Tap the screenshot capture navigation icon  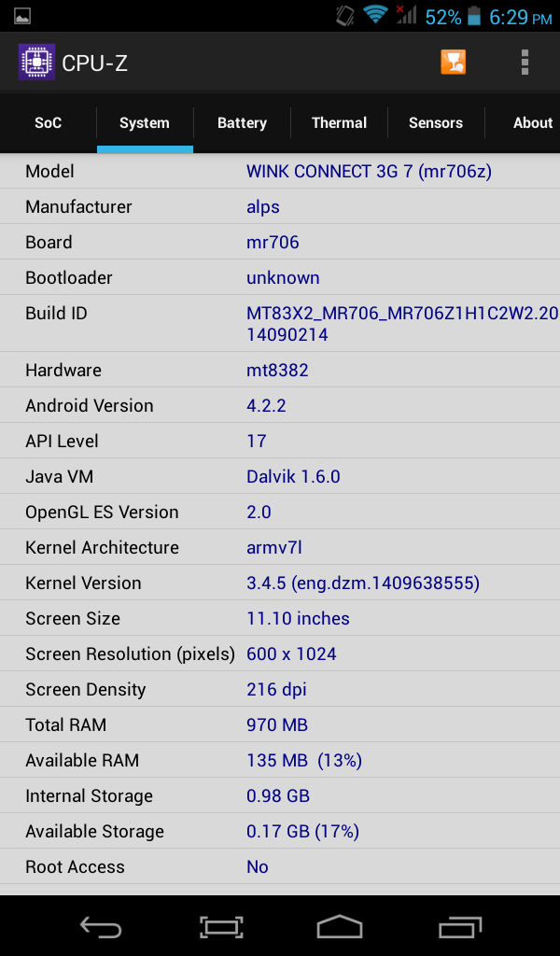point(221,926)
